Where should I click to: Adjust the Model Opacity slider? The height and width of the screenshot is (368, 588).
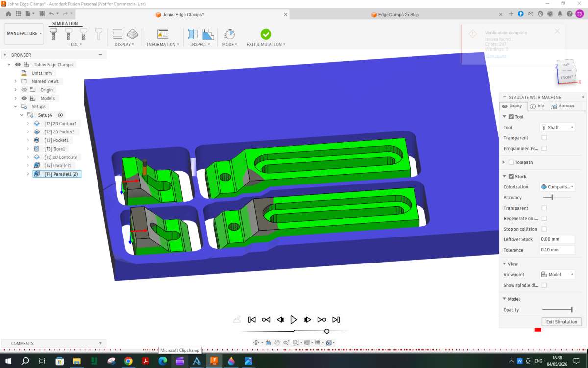coord(571,310)
